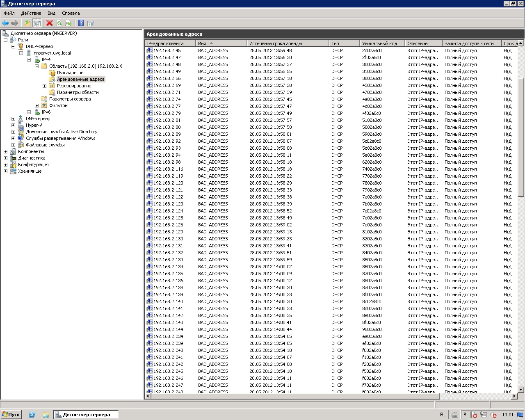This screenshot has width=525, height=420.
Task: Click the vertical scrollbar down arrow
Action: 521,390
